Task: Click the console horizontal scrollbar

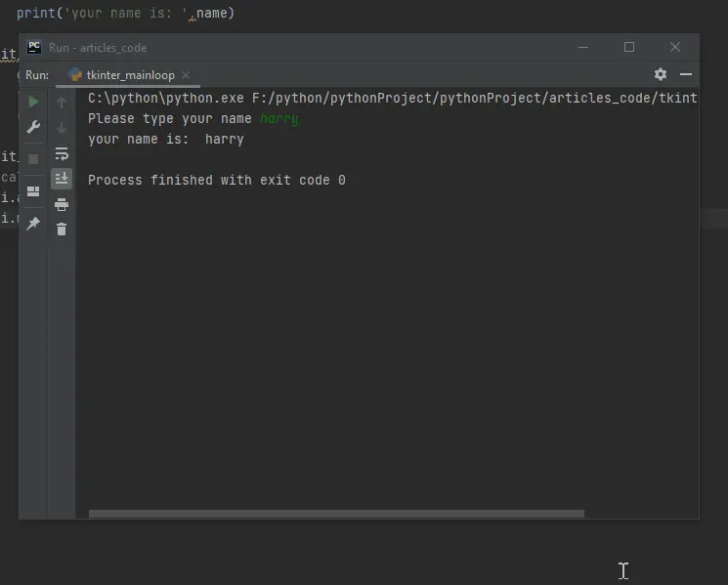Action: click(336, 514)
